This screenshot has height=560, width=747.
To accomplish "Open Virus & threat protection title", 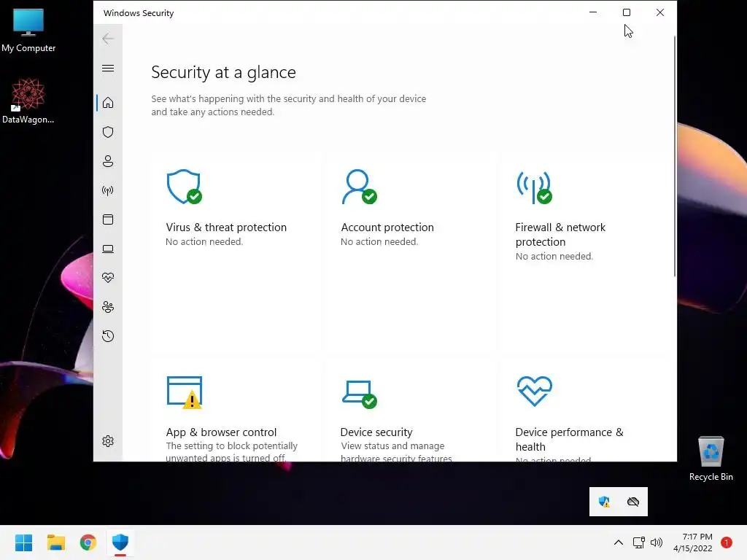I will pos(226,227).
